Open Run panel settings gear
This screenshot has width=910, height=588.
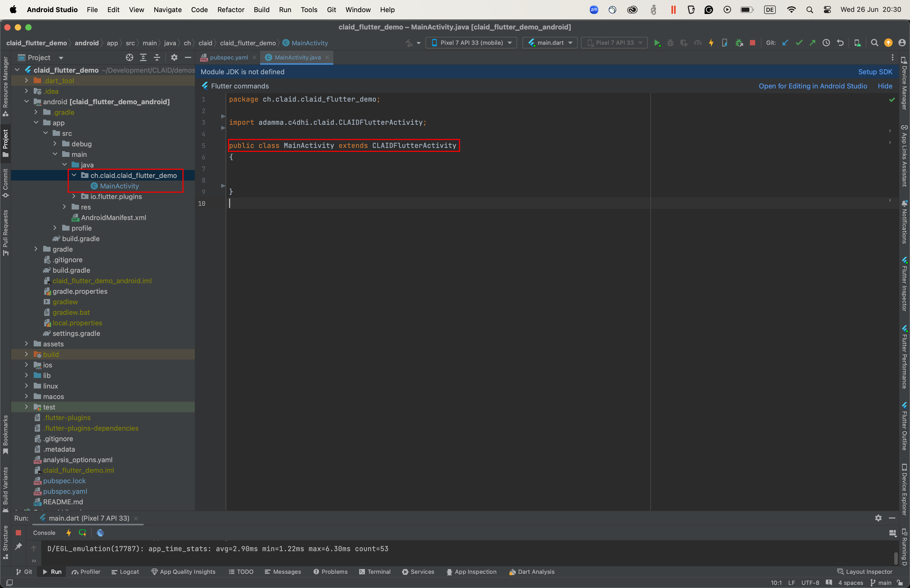click(878, 518)
